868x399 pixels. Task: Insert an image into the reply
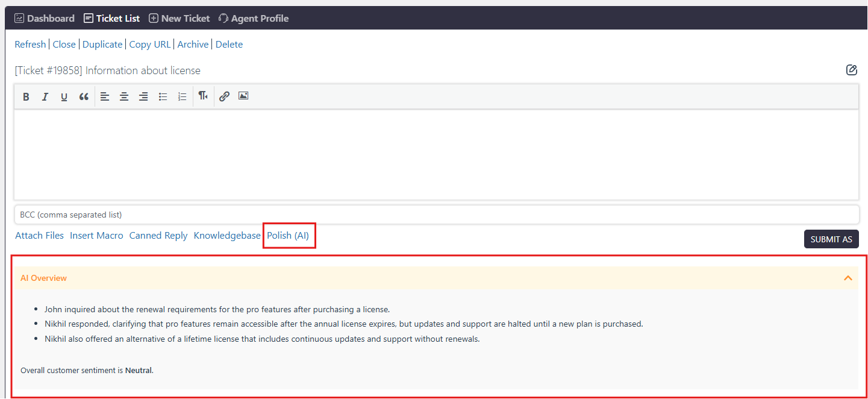tap(243, 96)
